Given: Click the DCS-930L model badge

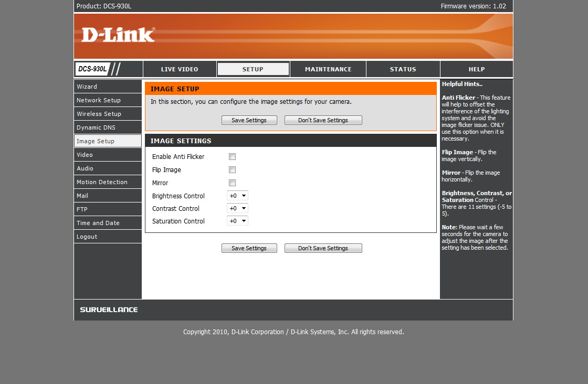Looking at the screenshot, I should 92,69.
